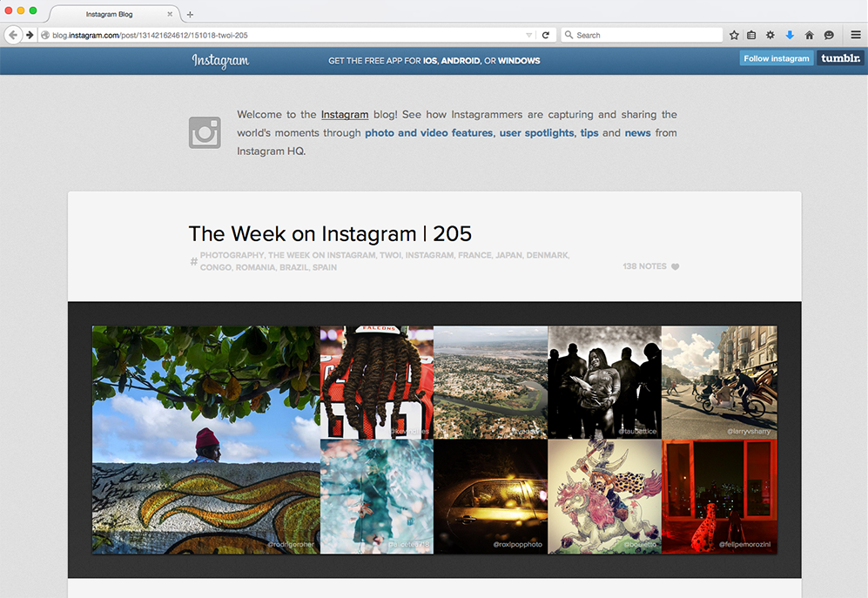Open the hamburger menu in browser toolbar
This screenshot has width=868, height=598.
pyautogui.click(x=856, y=35)
